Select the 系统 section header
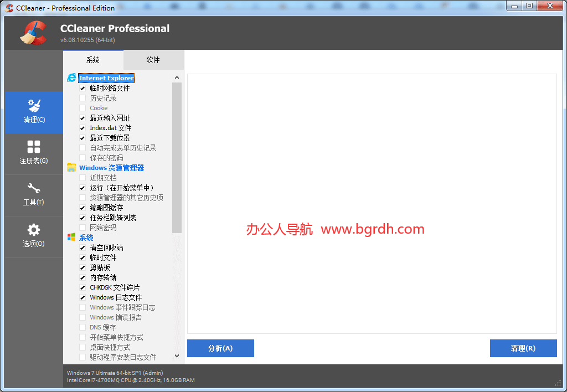 86,237
